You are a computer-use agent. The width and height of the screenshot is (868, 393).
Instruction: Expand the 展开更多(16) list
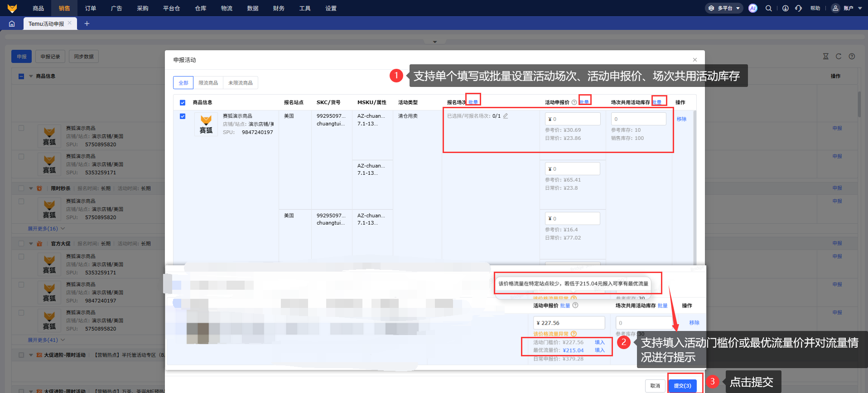[46, 229]
